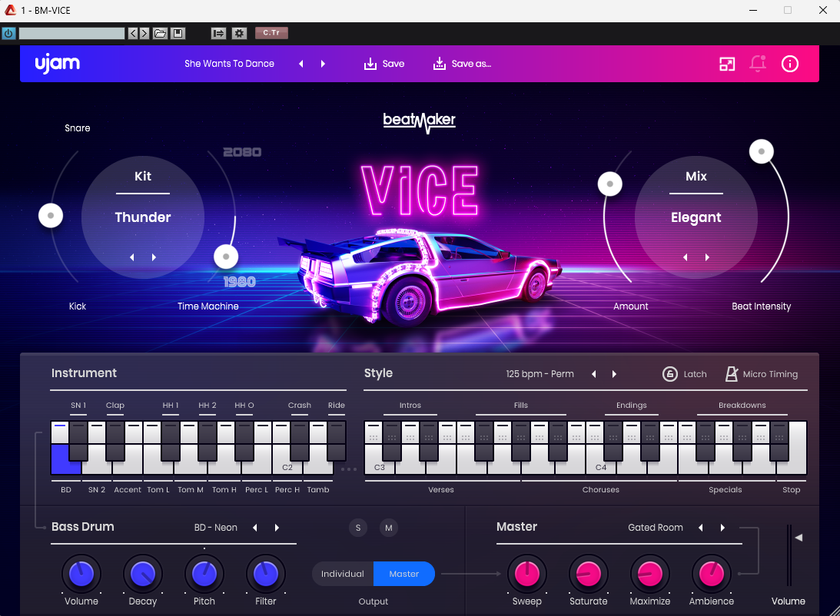Go to next preset in host toolbar
840x616 pixels.
click(144, 33)
